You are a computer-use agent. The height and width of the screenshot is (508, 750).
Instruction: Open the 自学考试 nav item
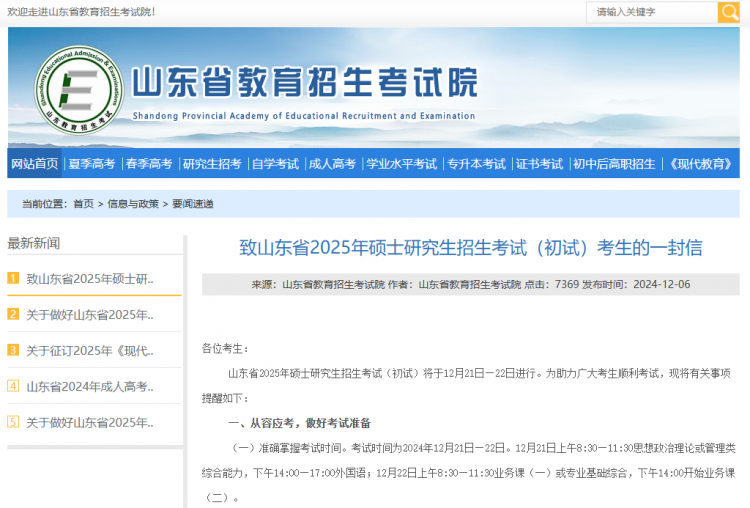pos(275,164)
